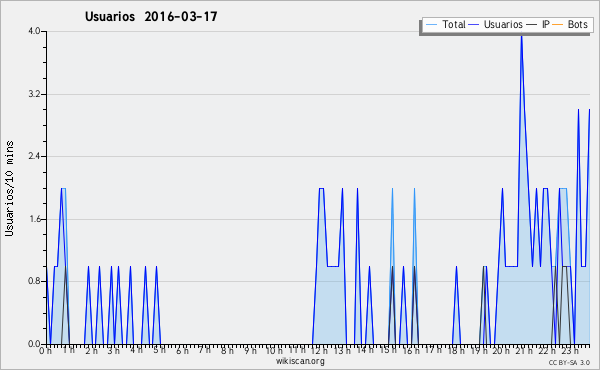This screenshot has width=600, height=370.
Task: Click the 4.0 y-axis tick label
Action: (x=34, y=31)
